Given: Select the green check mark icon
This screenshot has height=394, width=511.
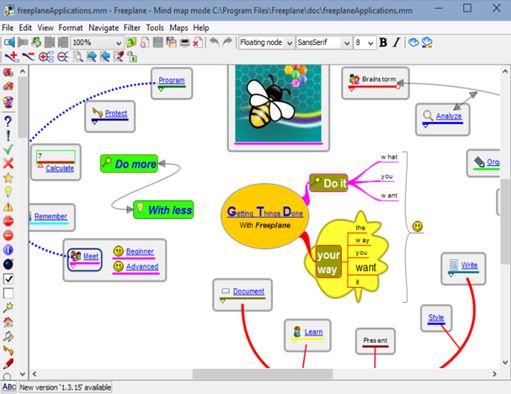Looking at the screenshot, I should point(8,149).
